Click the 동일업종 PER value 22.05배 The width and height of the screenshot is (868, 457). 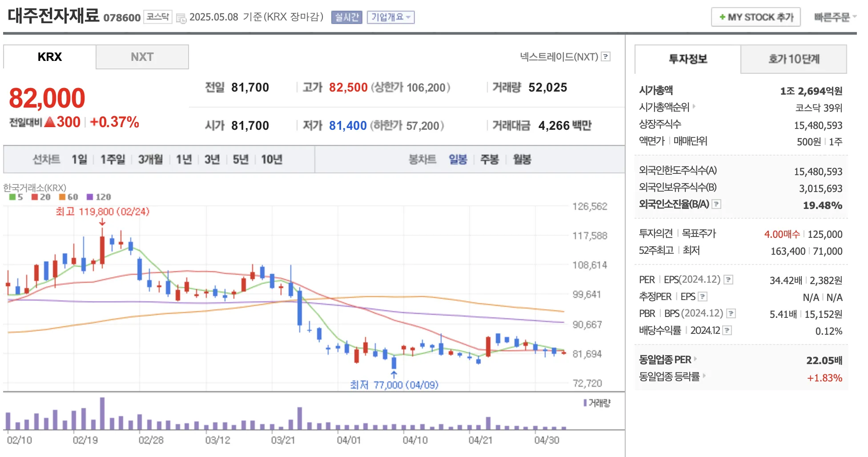pyautogui.click(x=824, y=360)
